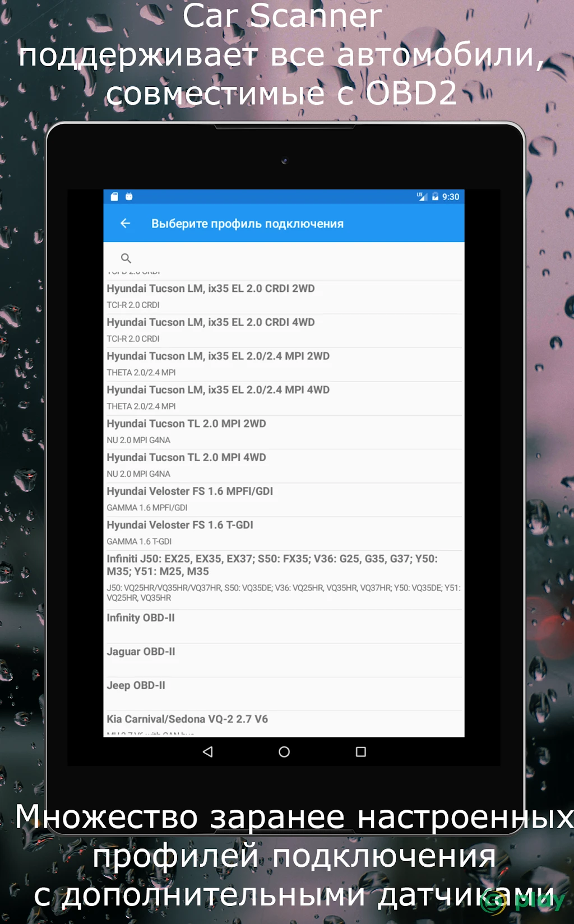Focus the profile search field

(284, 258)
